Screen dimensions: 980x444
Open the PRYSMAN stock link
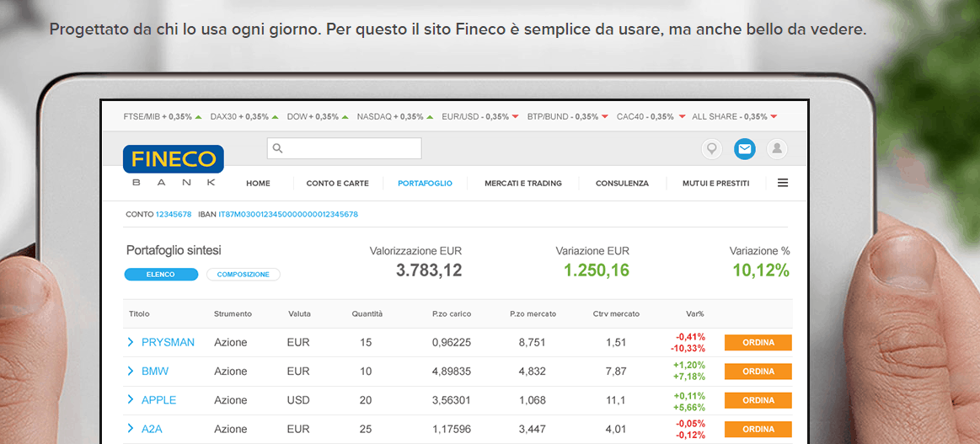[x=169, y=342]
